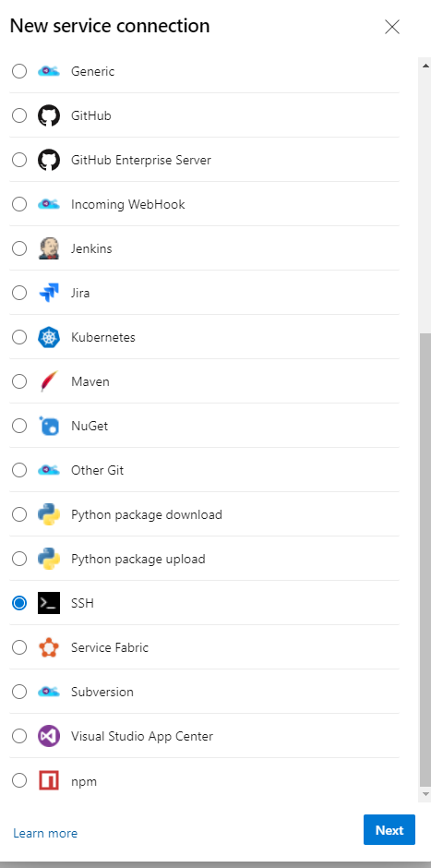
Task: Click the Kubernetes wheel icon
Action: point(49,337)
